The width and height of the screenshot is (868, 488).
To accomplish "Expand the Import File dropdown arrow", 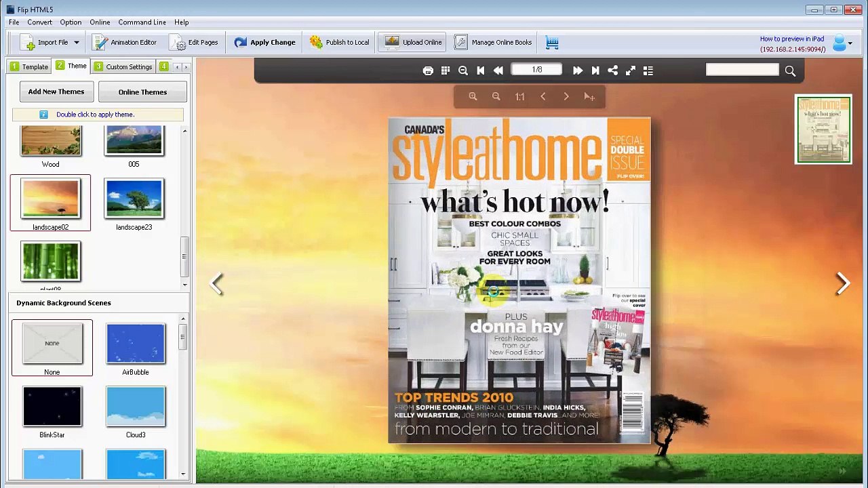I will pos(77,43).
